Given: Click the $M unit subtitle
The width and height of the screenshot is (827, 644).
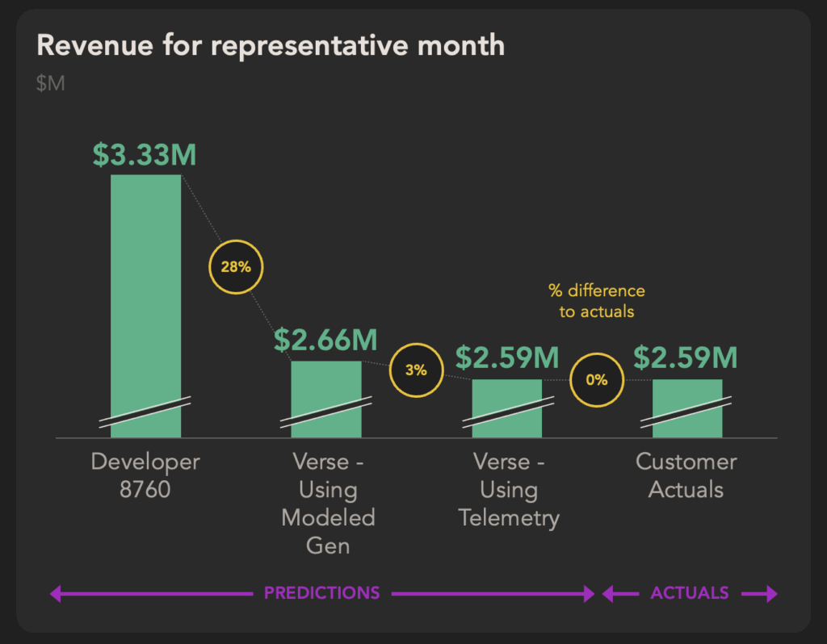Looking at the screenshot, I should [x=51, y=83].
